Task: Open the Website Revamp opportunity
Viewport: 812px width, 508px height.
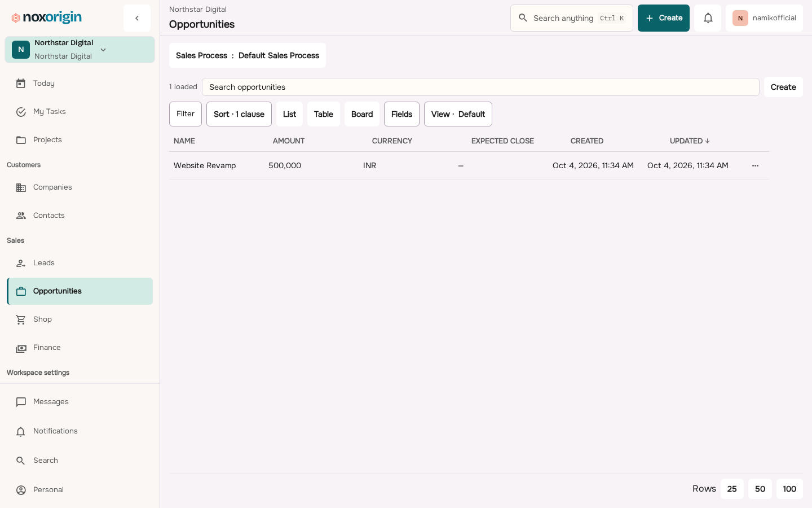Action: 205,165
